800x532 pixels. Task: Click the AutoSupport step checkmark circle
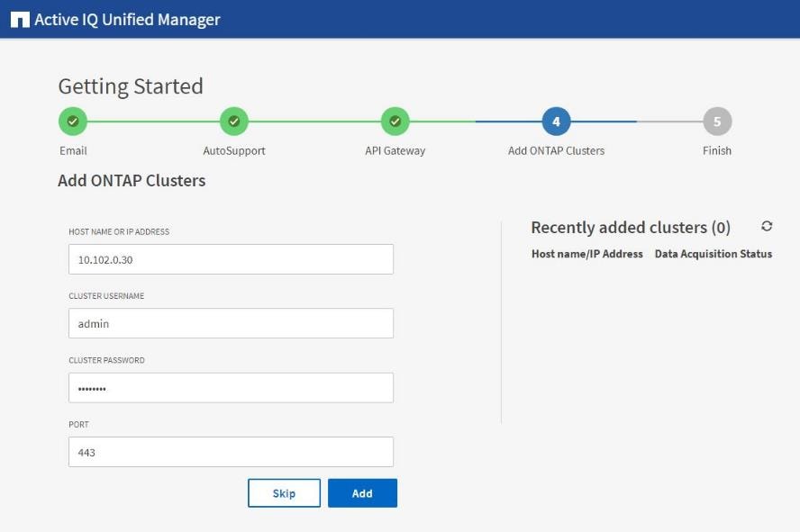(233, 122)
